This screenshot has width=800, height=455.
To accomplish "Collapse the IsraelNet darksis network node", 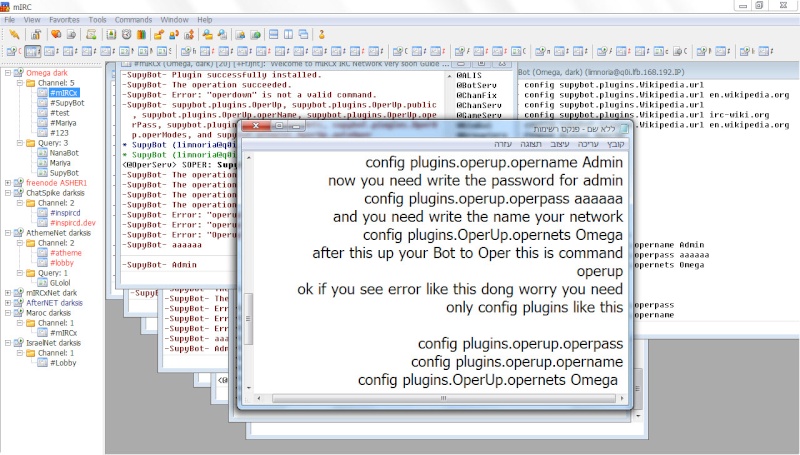I will pyautogui.click(x=8, y=343).
